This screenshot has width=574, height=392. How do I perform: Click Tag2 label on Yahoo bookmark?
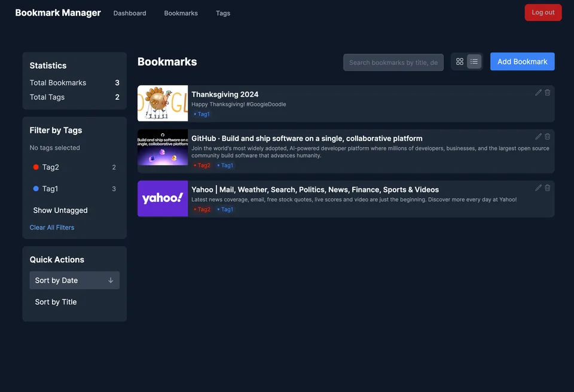(x=202, y=209)
